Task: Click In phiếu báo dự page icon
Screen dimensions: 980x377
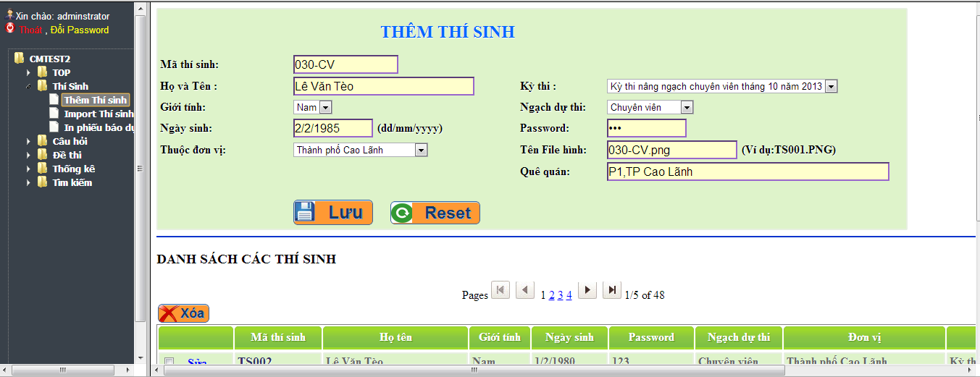Action: point(54,127)
